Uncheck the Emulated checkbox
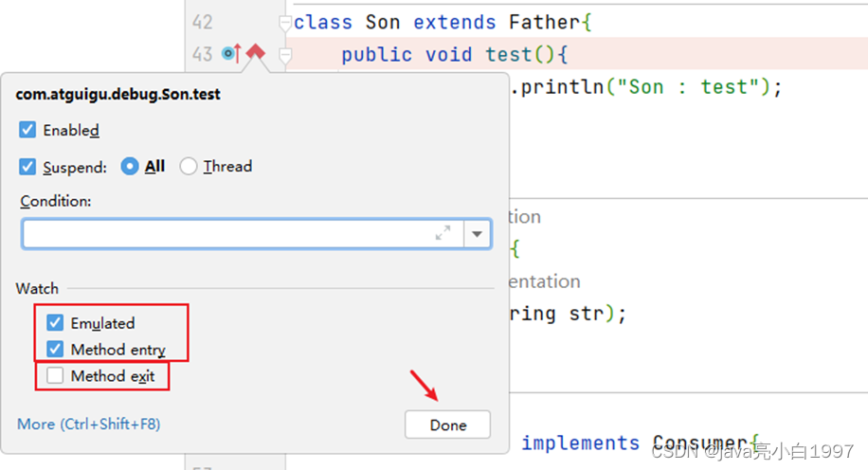The image size is (868, 470). pos(55,323)
